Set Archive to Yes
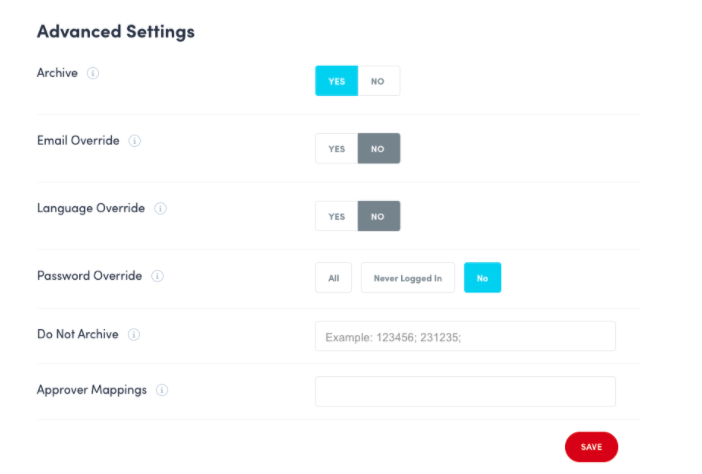This screenshot has width=702, height=474. 337,81
